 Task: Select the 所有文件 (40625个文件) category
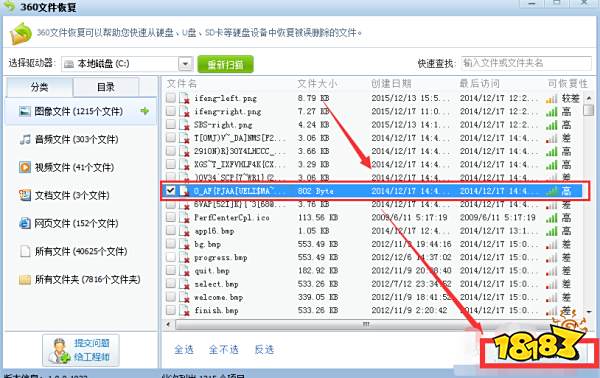pyautogui.click(x=81, y=251)
